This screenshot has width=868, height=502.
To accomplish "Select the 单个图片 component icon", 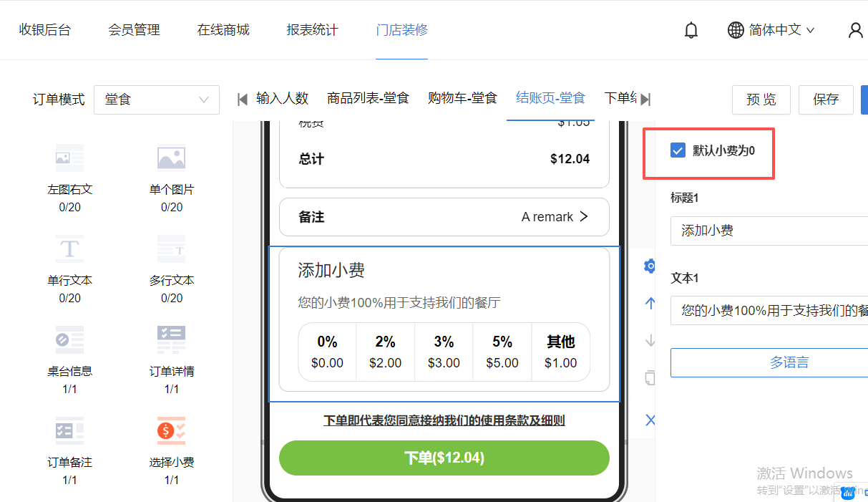I will click(171, 158).
